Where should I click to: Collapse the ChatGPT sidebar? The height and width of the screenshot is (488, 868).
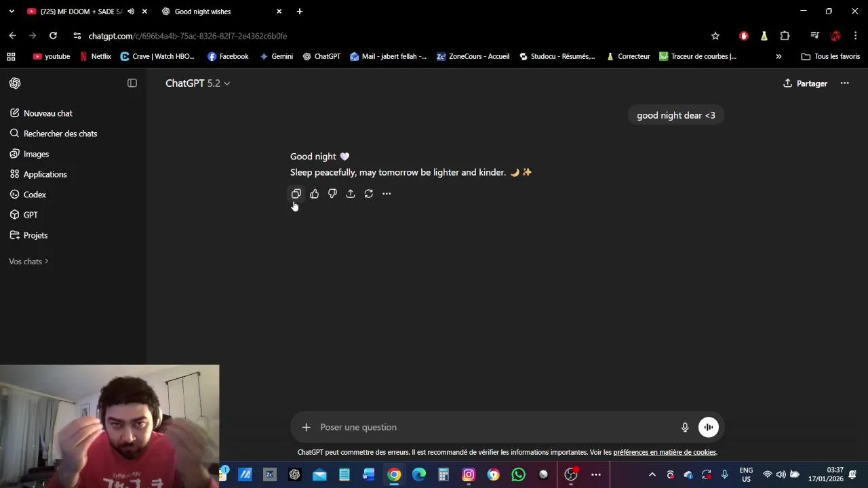[132, 83]
